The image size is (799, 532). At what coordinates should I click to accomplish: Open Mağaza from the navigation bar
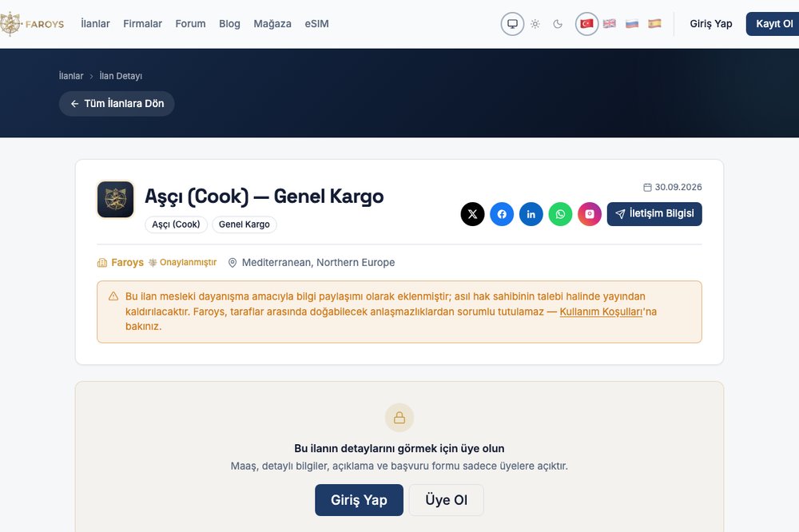click(272, 24)
